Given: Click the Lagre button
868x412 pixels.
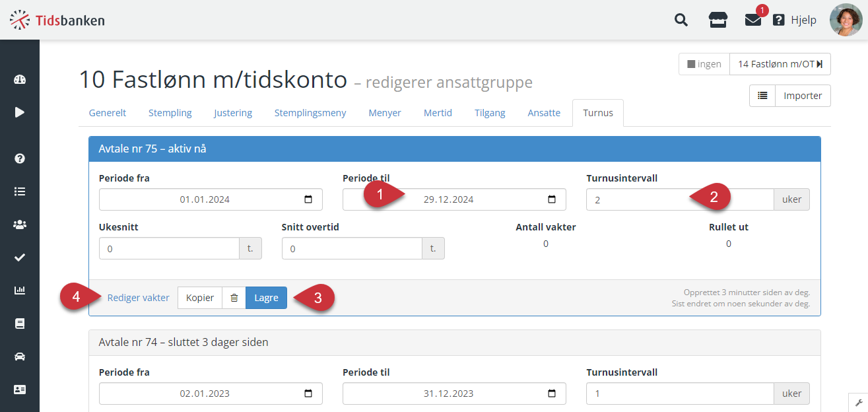Looking at the screenshot, I should click(x=266, y=298).
